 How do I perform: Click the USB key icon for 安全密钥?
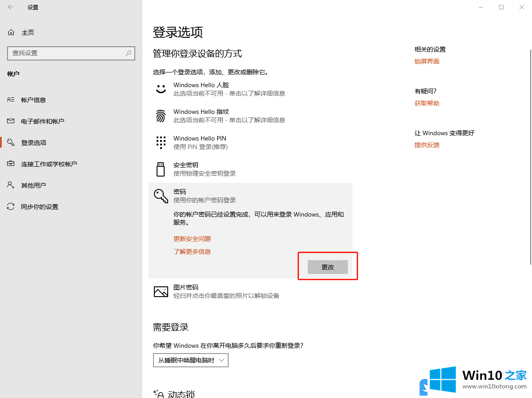(161, 169)
